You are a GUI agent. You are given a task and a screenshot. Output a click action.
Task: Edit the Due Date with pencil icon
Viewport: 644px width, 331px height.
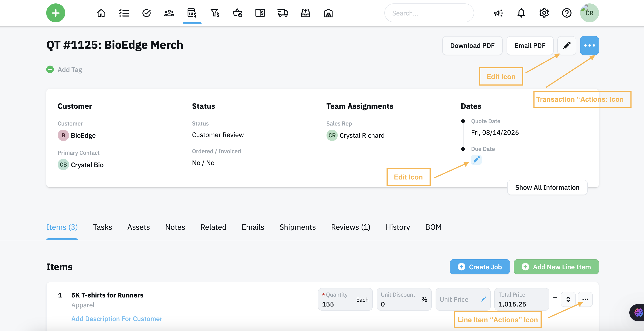coord(476,160)
